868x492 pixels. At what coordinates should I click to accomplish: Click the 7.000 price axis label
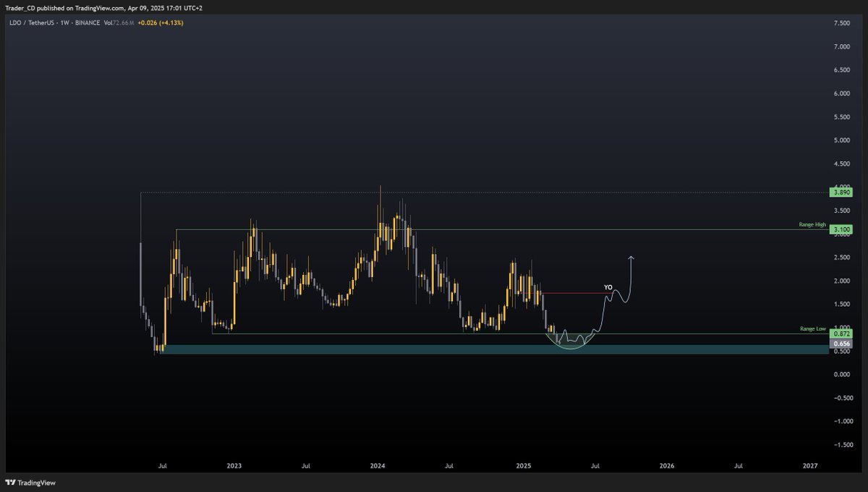tap(841, 47)
